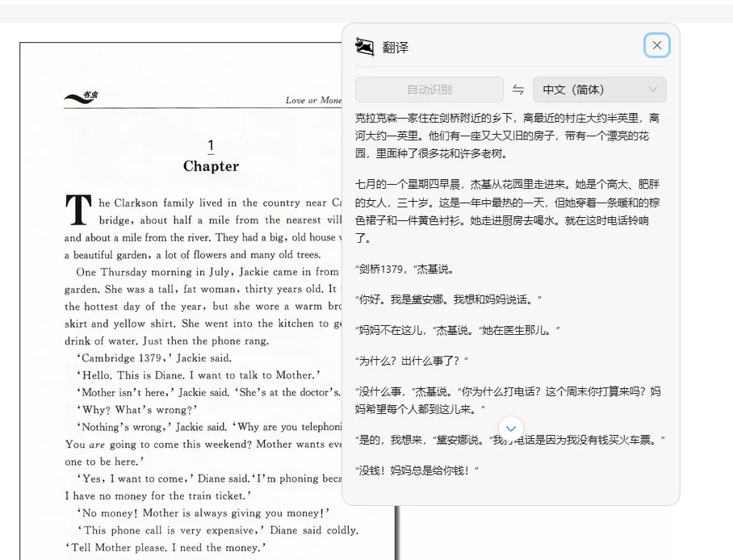Click the chevron arrow beside 中文（简体）
733x560 pixels.
[652, 90]
